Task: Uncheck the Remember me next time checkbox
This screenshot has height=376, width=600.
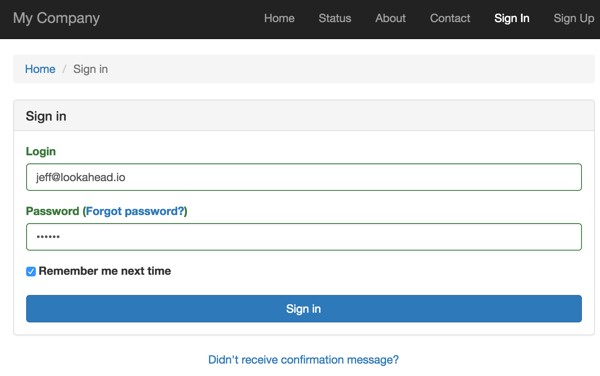Action: pyautogui.click(x=31, y=272)
